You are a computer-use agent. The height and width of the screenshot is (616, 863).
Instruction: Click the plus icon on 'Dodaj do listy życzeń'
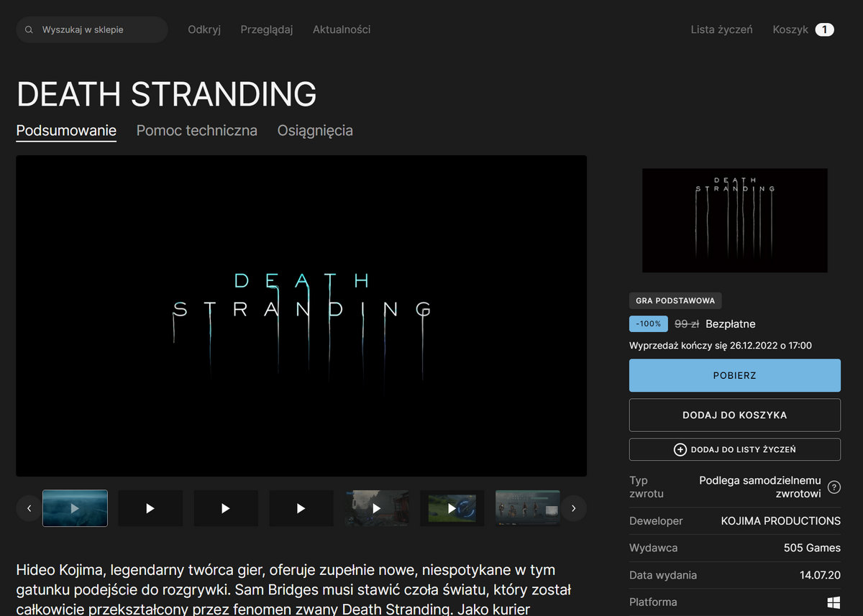(x=680, y=449)
